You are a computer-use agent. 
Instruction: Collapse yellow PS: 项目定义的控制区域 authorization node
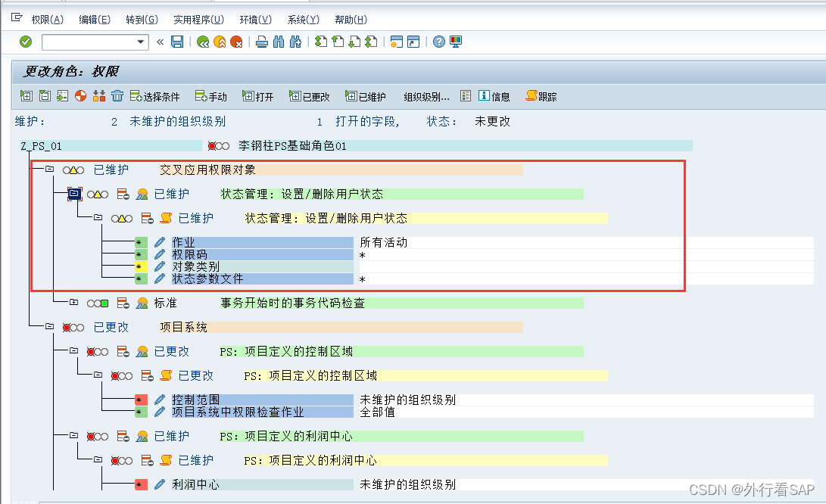[x=98, y=375]
